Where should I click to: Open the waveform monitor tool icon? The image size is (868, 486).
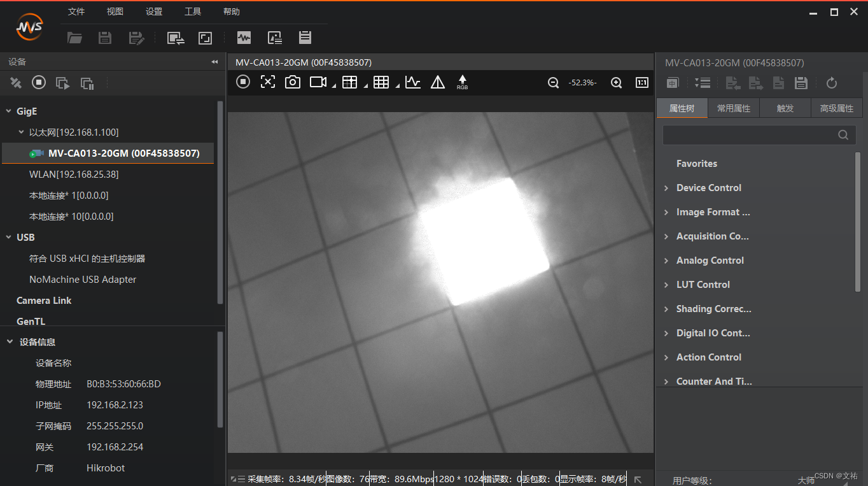point(244,38)
